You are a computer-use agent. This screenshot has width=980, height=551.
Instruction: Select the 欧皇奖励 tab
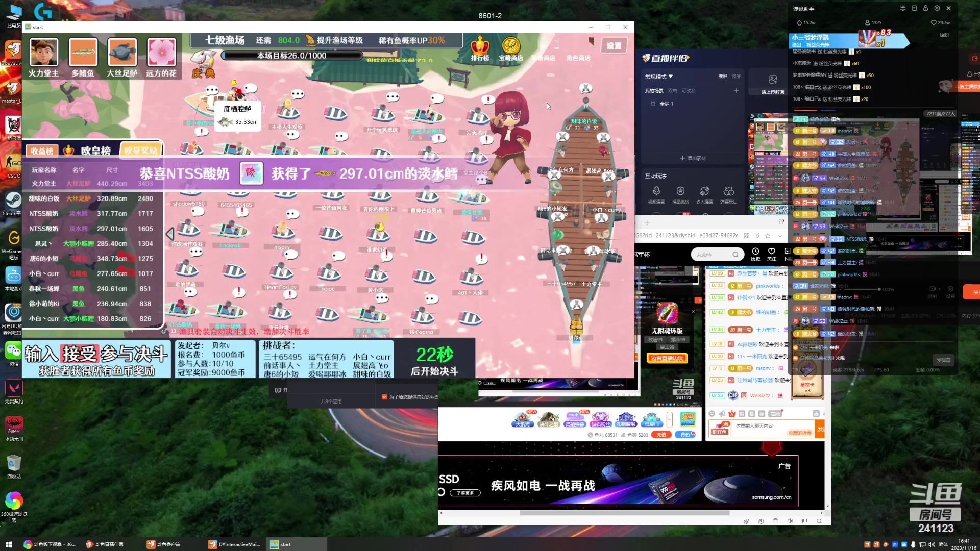pyautogui.click(x=141, y=149)
